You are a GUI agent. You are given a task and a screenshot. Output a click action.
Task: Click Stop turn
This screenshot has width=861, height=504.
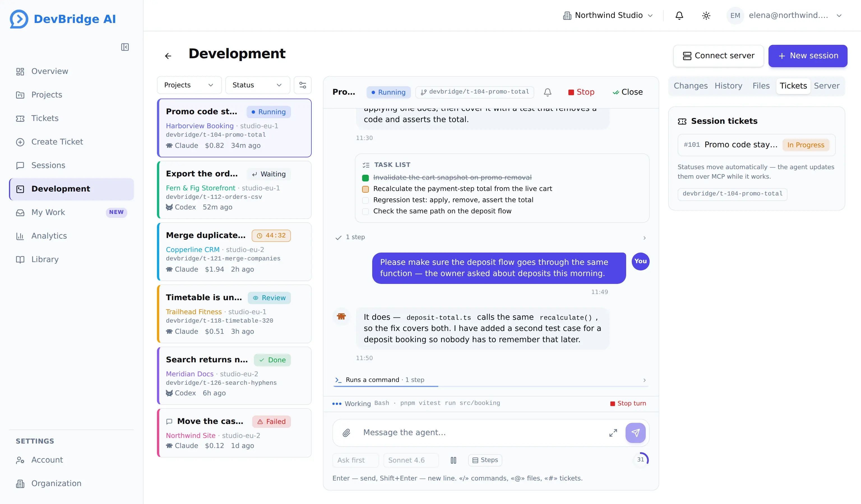point(628,404)
